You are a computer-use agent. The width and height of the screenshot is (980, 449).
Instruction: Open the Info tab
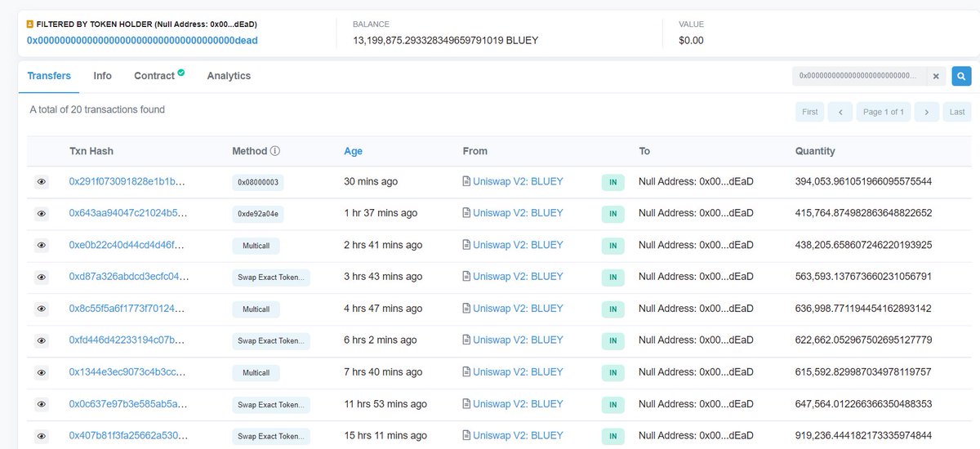pyautogui.click(x=102, y=76)
